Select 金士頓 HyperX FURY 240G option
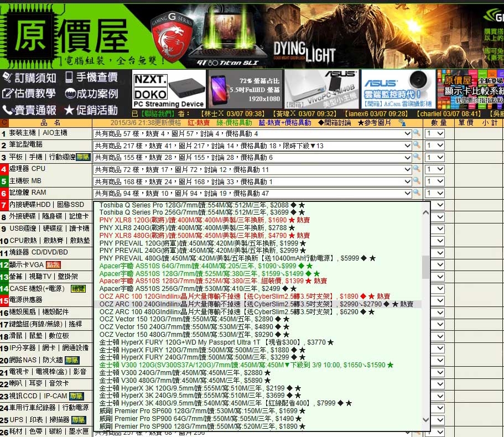This screenshot has width=504, height=437. tap(258, 357)
